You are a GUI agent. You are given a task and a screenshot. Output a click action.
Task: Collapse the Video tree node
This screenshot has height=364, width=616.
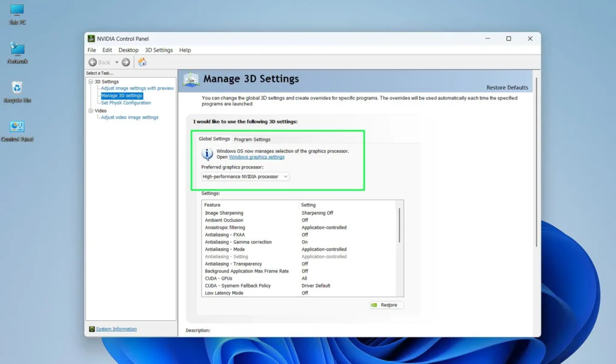pyautogui.click(x=92, y=110)
